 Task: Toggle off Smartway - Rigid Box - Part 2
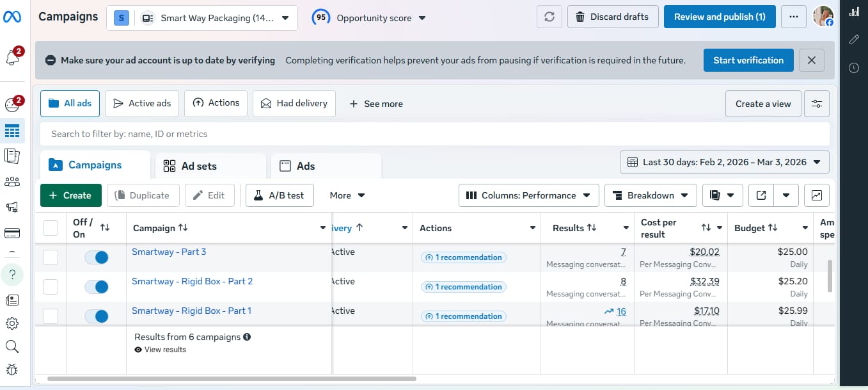click(x=97, y=287)
